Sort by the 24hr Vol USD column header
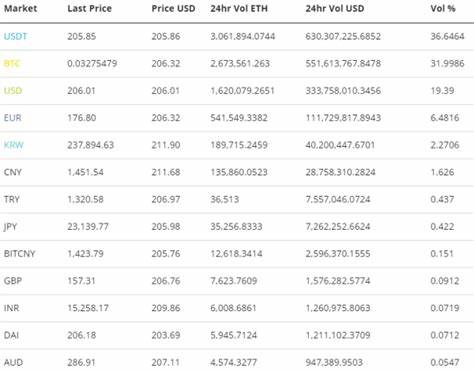The width and height of the screenshot is (474, 372). coord(335,8)
